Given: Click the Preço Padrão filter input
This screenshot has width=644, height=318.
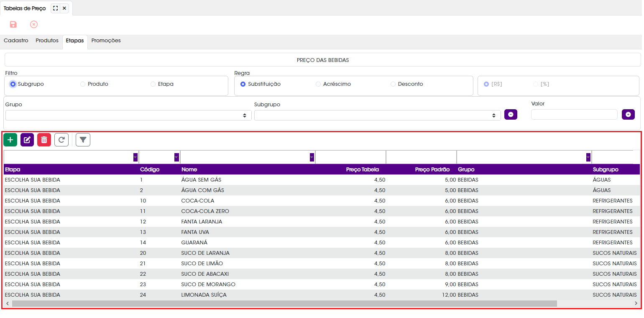Looking at the screenshot, I should (x=421, y=157).
